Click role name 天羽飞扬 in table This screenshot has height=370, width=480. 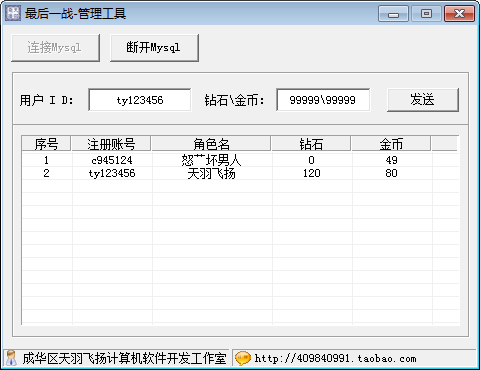coord(211,173)
